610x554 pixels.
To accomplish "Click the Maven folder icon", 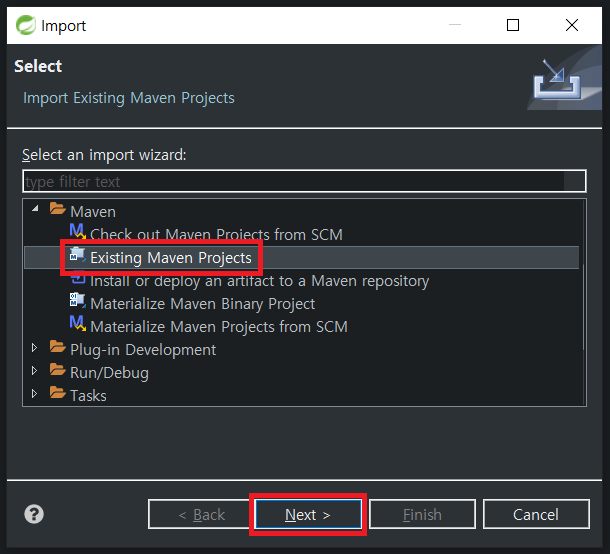I will pos(58,209).
